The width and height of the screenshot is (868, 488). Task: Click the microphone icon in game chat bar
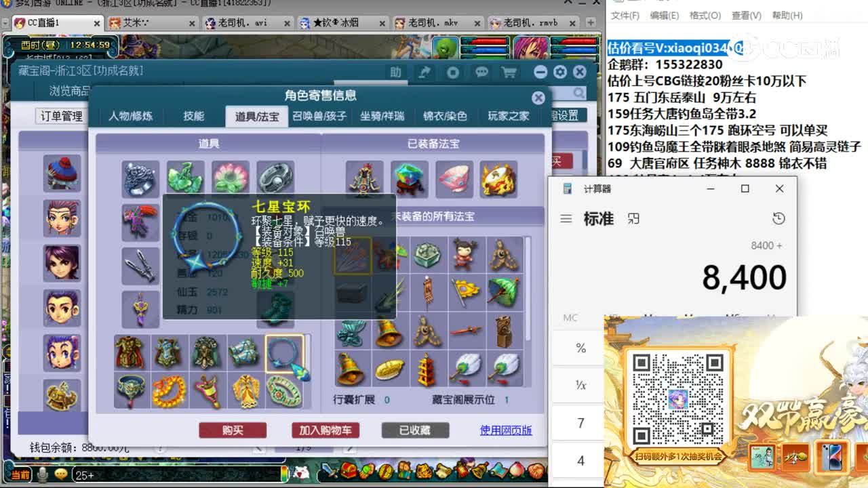click(x=43, y=474)
